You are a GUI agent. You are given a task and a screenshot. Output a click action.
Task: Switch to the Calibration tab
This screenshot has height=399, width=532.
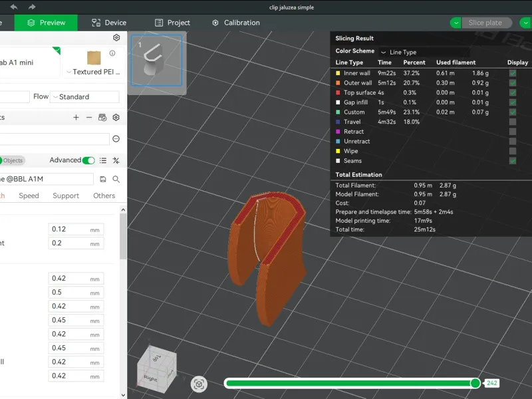pyautogui.click(x=236, y=23)
